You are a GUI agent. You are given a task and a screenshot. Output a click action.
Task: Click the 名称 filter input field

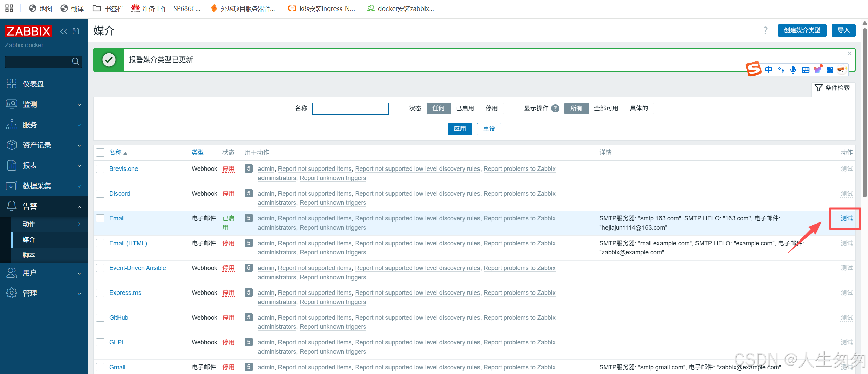click(x=350, y=109)
